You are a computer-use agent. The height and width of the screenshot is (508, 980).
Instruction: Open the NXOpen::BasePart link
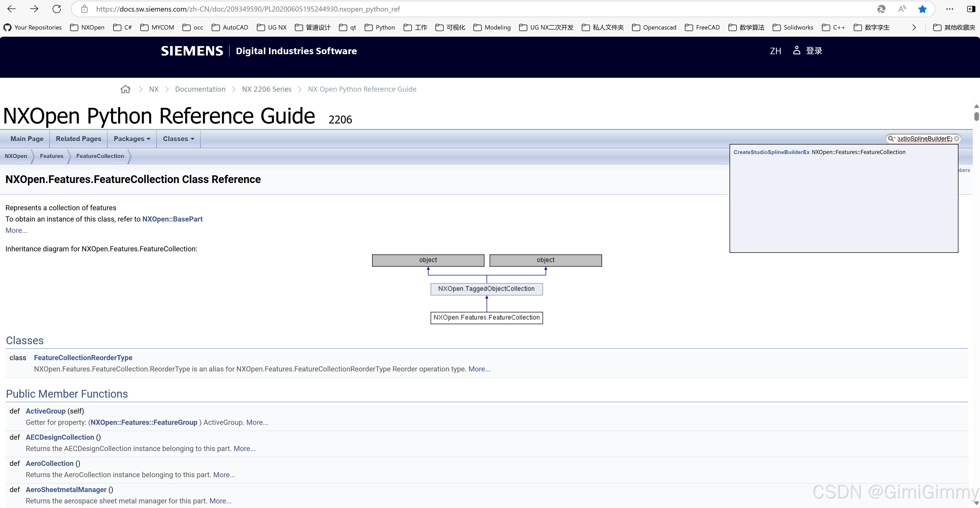click(x=172, y=219)
